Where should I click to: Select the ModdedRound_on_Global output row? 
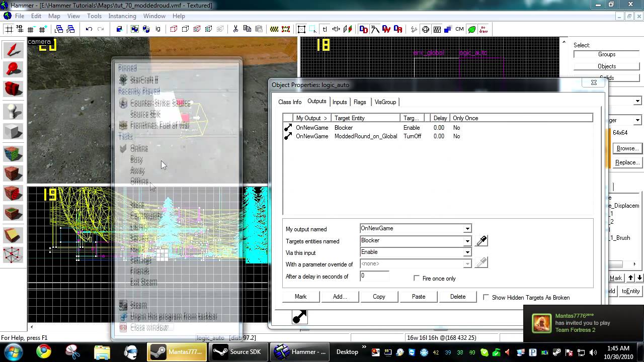click(x=438, y=136)
